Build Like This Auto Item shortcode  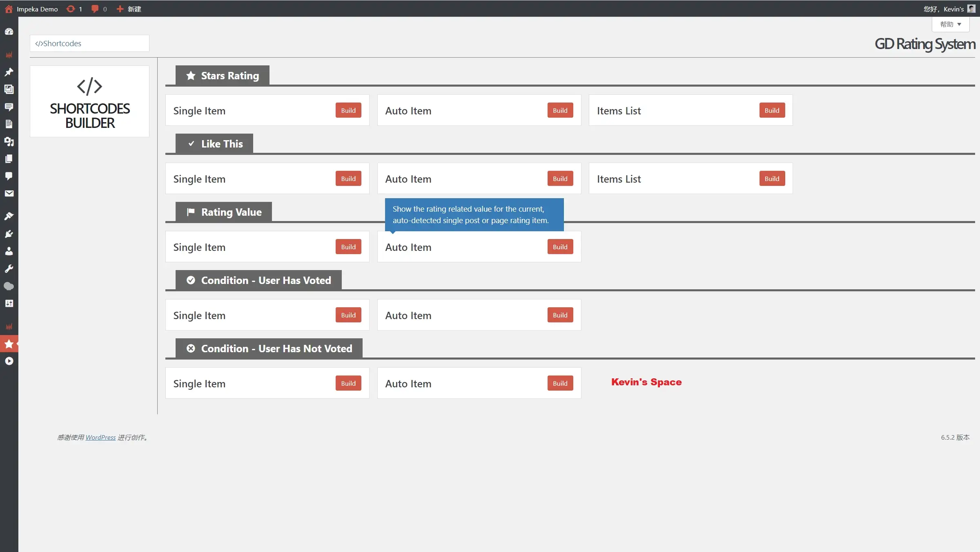tap(560, 179)
